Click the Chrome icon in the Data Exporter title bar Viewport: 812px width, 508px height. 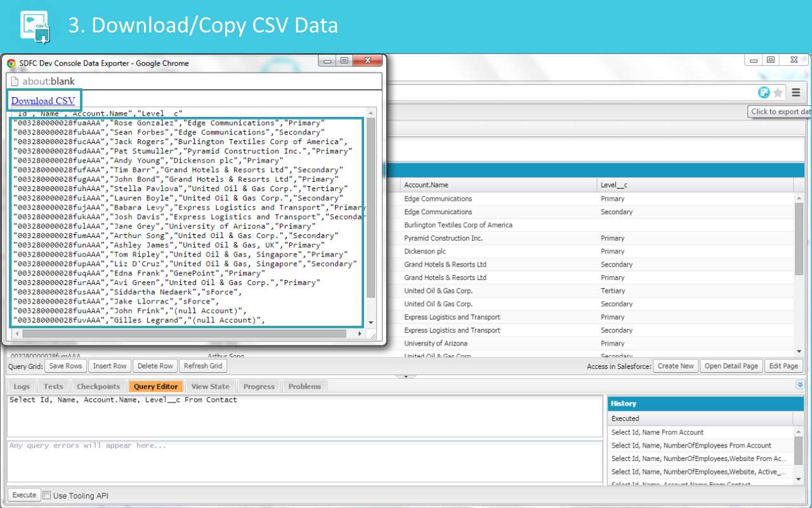(11, 63)
